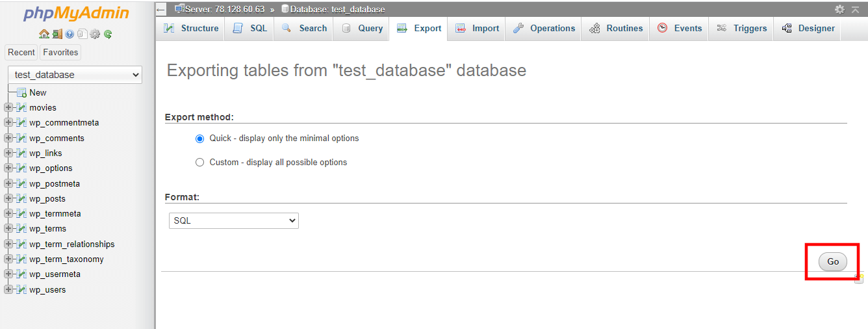The image size is (868, 329).
Task: Expand the movies table tree node
Action: [8, 108]
